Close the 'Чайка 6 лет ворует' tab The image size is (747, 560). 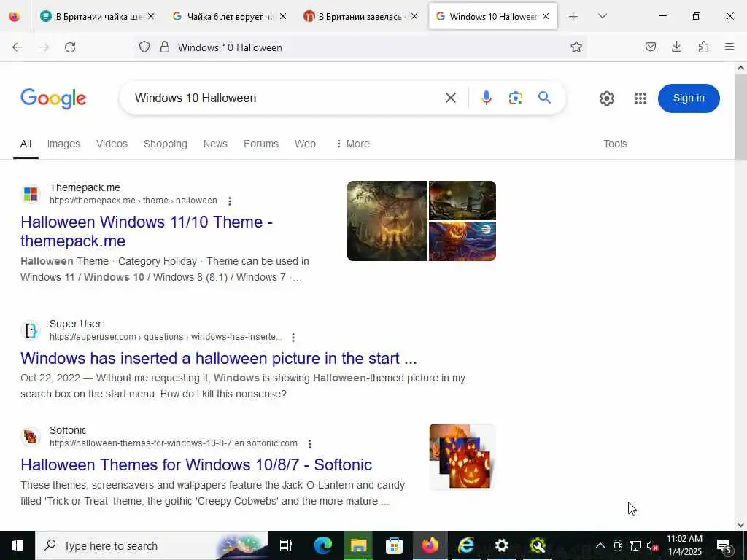pos(283,17)
